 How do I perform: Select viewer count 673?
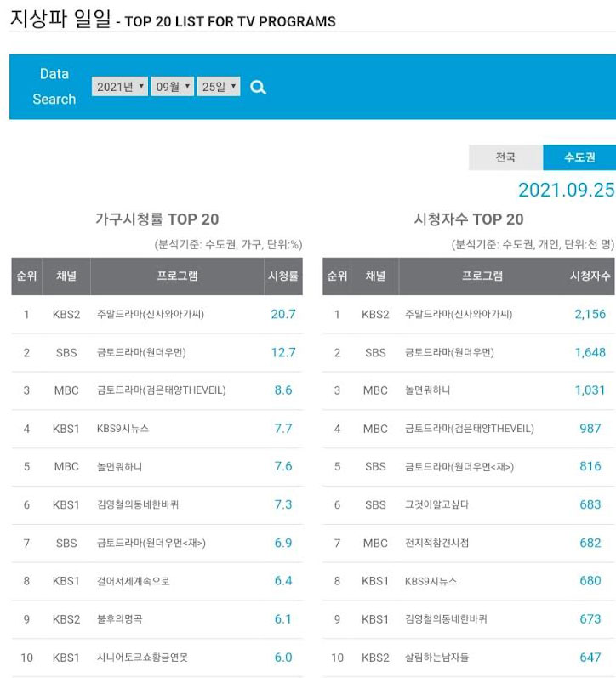coord(590,619)
